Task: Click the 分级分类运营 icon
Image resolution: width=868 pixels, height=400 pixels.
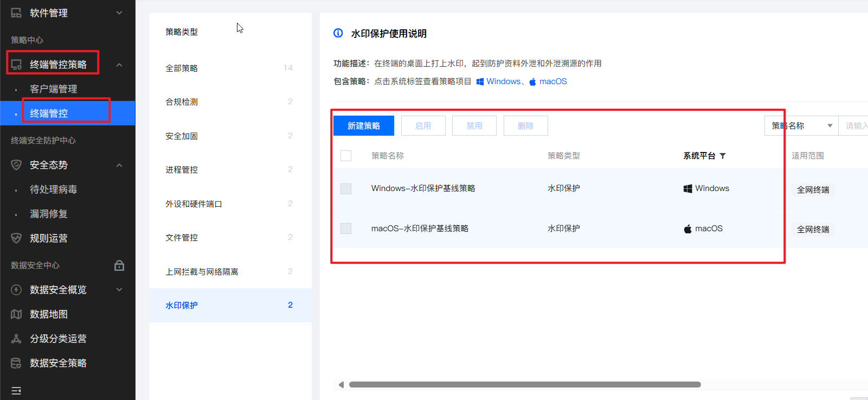Action: click(16, 339)
